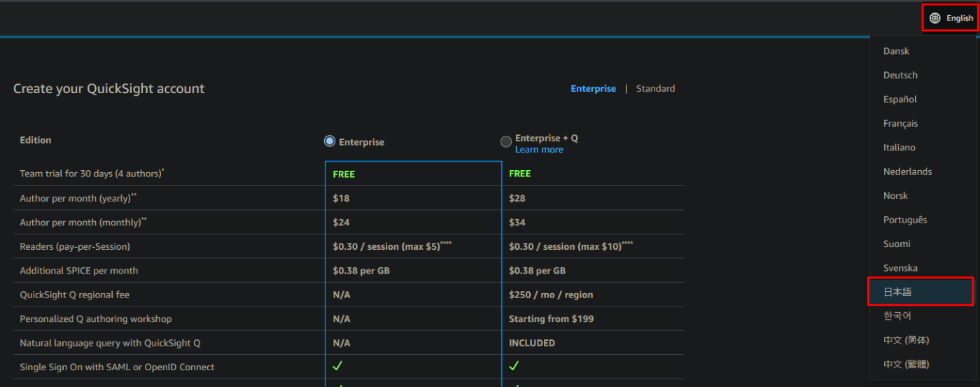Click $0.30 / session (max $10) value
The height and width of the screenshot is (387, 980).
[x=571, y=246]
